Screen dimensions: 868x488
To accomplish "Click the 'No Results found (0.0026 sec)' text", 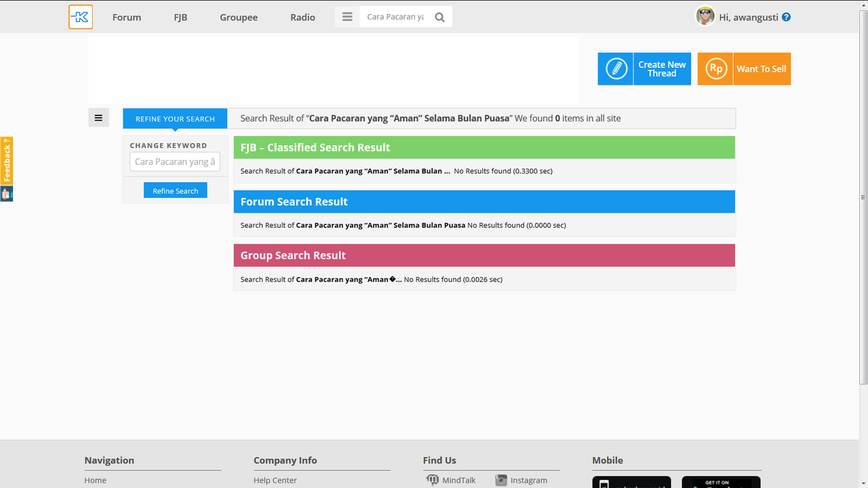I will coord(453,279).
